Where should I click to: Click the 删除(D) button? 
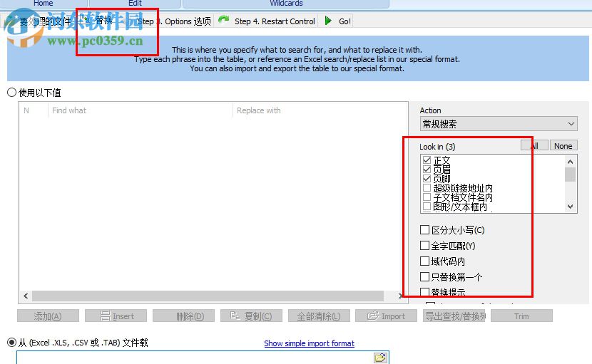pyautogui.click(x=183, y=316)
